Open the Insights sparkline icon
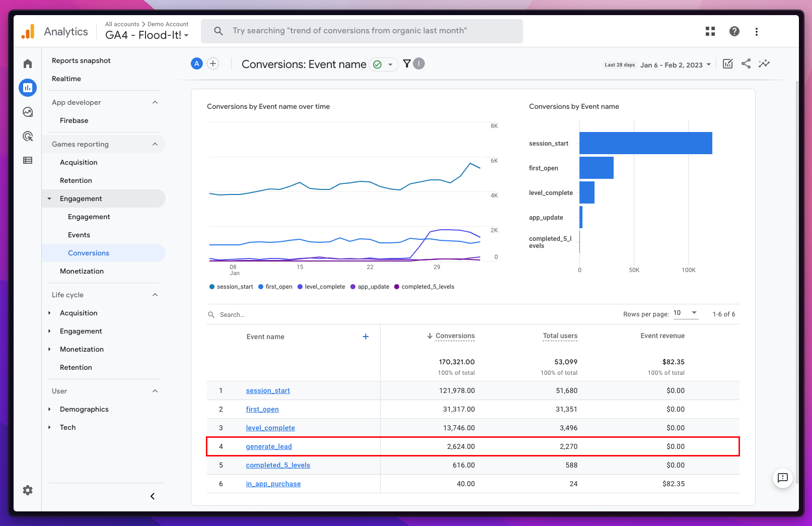This screenshot has width=812, height=526. click(764, 63)
